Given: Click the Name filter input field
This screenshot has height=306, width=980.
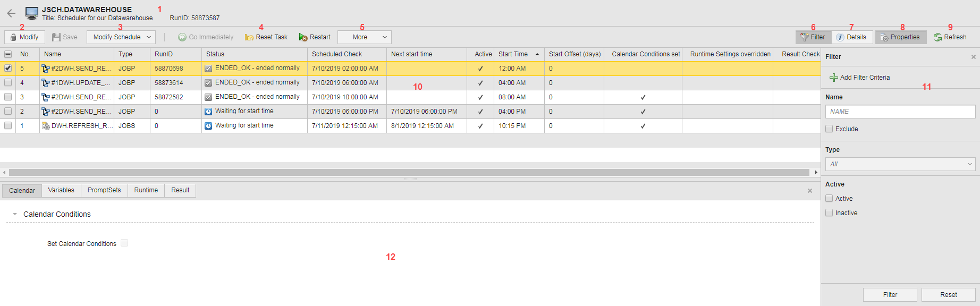Looking at the screenshot, I should (x=900, y=112).
